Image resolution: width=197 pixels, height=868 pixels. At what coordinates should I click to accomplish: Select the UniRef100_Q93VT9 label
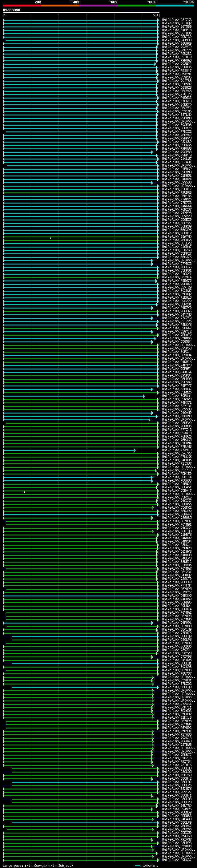177,47
